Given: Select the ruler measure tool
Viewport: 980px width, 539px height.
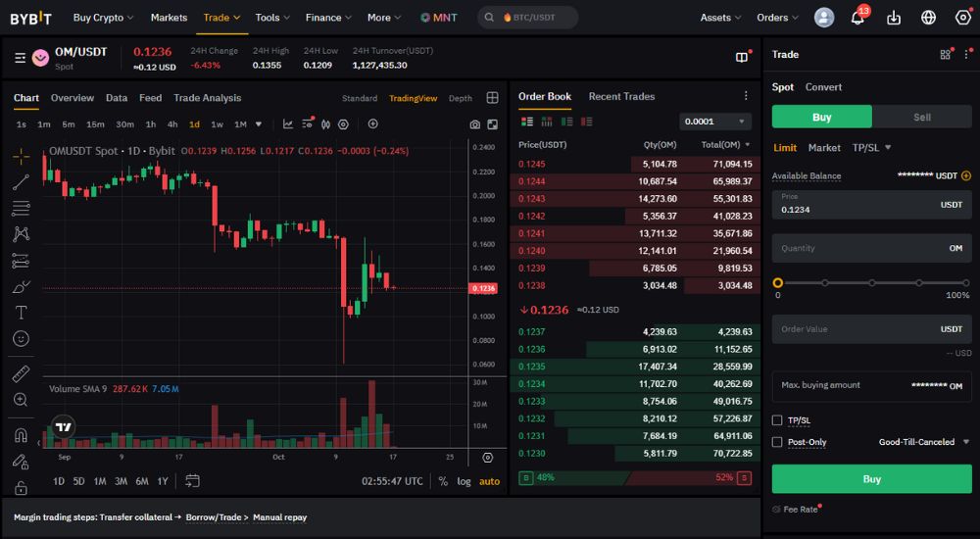Looking at the screenshot, I should (21, 374).
